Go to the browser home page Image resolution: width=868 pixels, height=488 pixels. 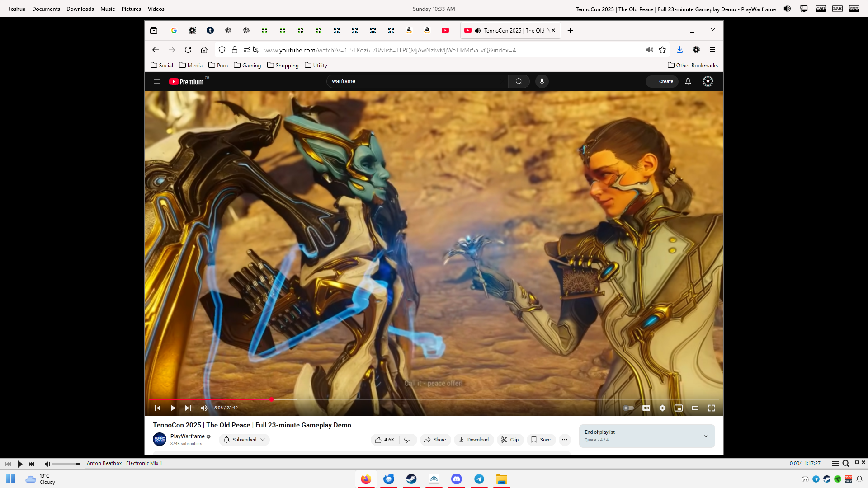click(204, 50)
